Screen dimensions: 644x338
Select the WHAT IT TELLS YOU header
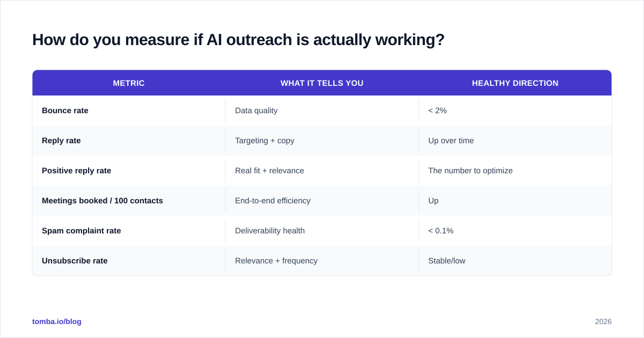coord(322,83)
